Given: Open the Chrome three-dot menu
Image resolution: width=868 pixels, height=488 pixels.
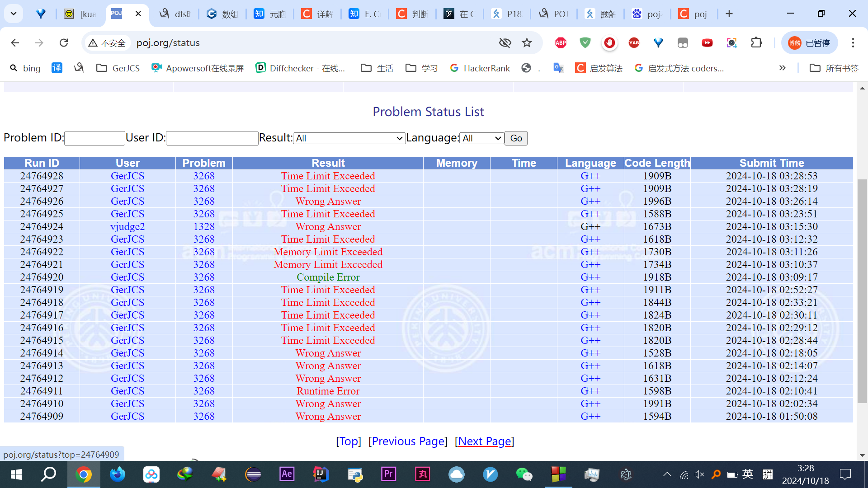Looking at the screenshot, I should (853, 43).
